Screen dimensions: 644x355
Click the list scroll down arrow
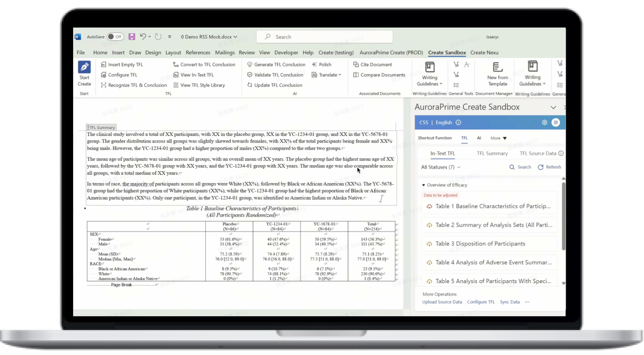pyautogui.click(x=563, y=283)
